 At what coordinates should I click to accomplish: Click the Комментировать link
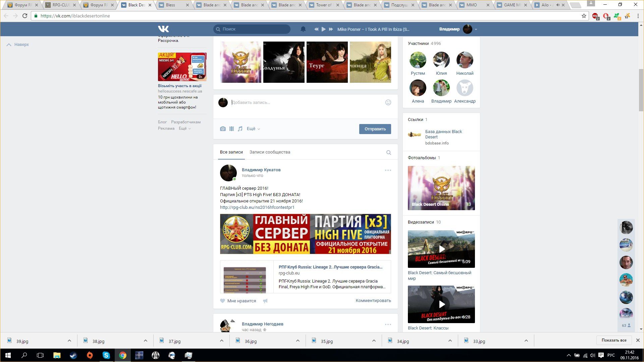coord(373,301)
